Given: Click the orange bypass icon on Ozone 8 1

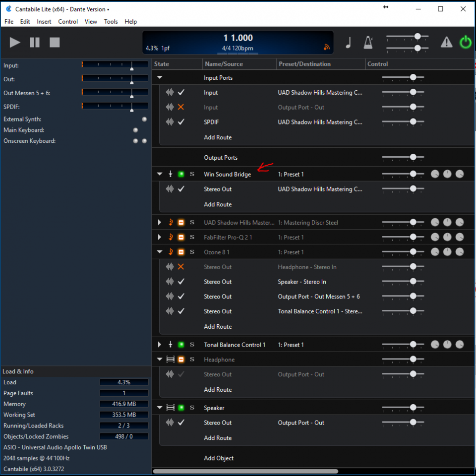Looking at the screenshot, I should pyautogui.click(x=171, y=252).
